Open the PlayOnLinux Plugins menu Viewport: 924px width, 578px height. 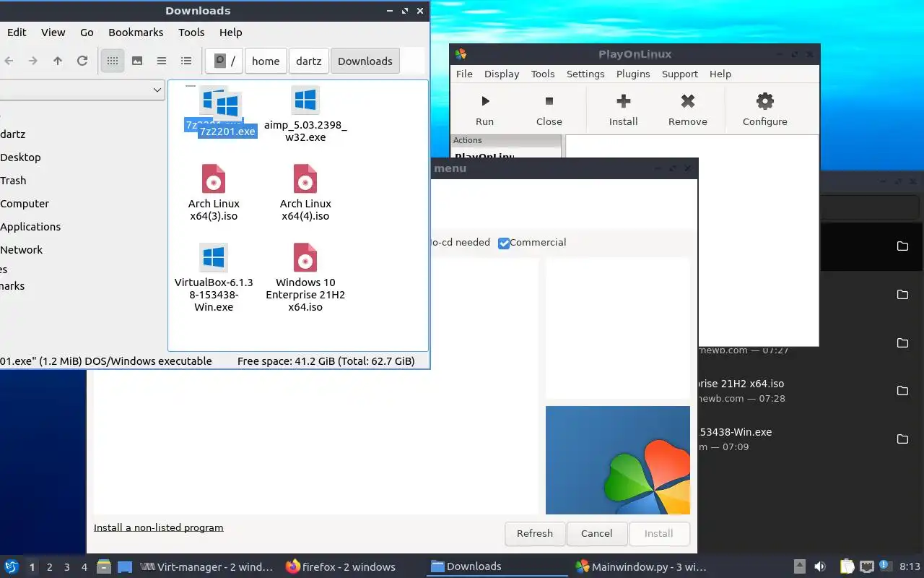(x=633, y=74)
